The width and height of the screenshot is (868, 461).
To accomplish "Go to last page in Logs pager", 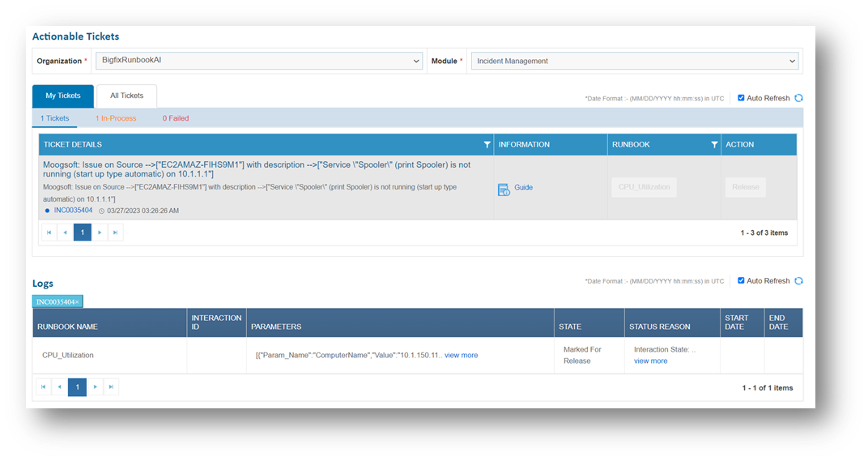I will 111,387.
